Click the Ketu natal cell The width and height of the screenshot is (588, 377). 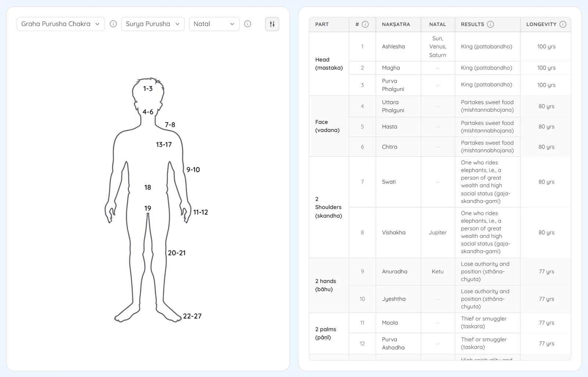(x=438, y=272)
